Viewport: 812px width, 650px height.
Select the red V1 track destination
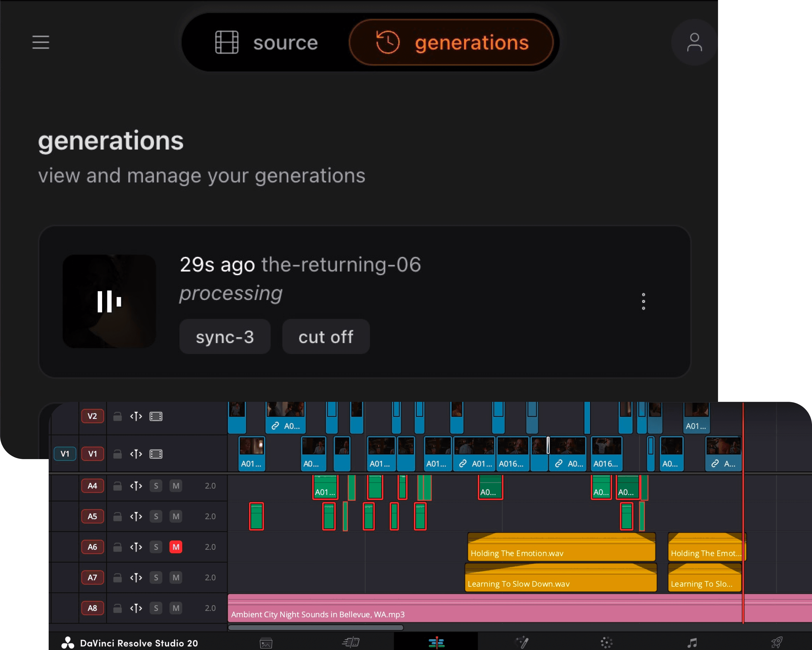pyautogui.click(x=93, y=454)
